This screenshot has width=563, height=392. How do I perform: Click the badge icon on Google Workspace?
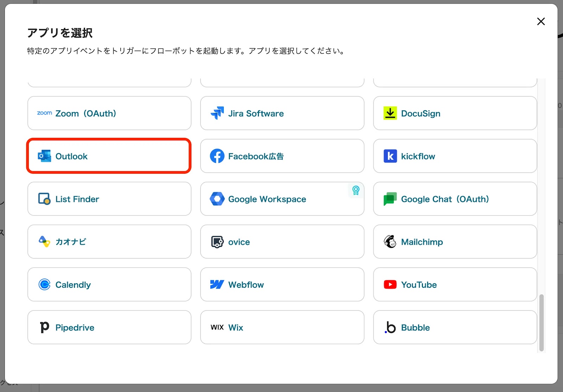(x=356, y=190)
